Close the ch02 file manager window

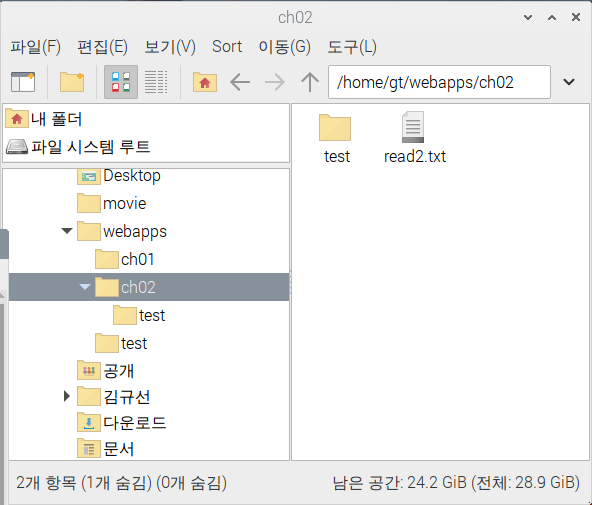[x=576, y=17]
